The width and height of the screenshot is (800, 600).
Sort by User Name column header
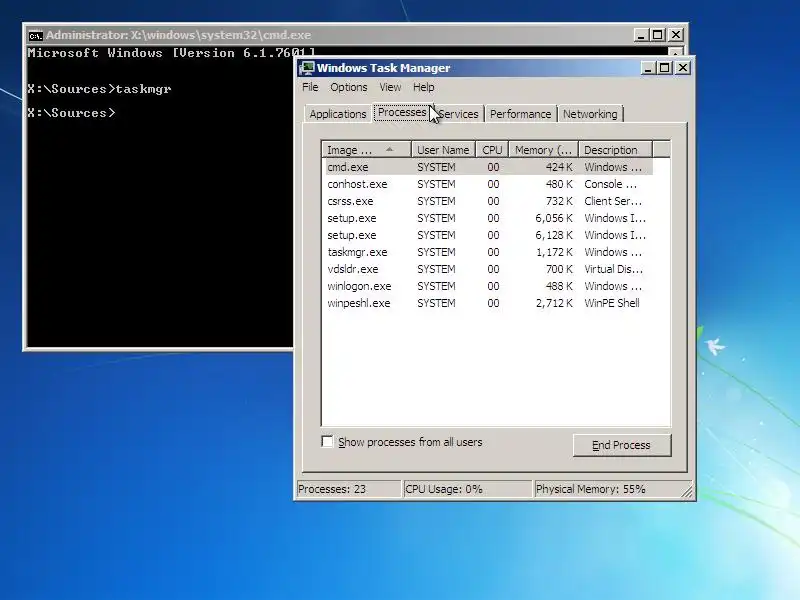click(443, 150)
